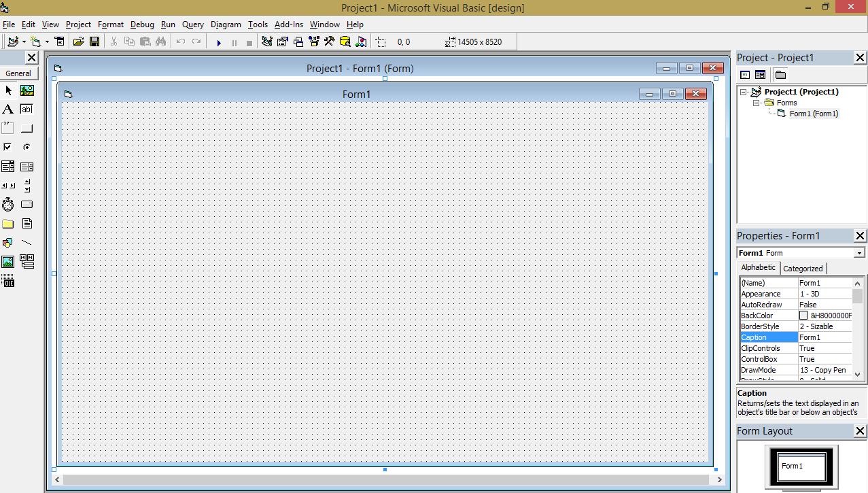The height and width of the screenshot is (493, 868).
Task: Click View Code icon in Project panel
Action: pos(745,75)
